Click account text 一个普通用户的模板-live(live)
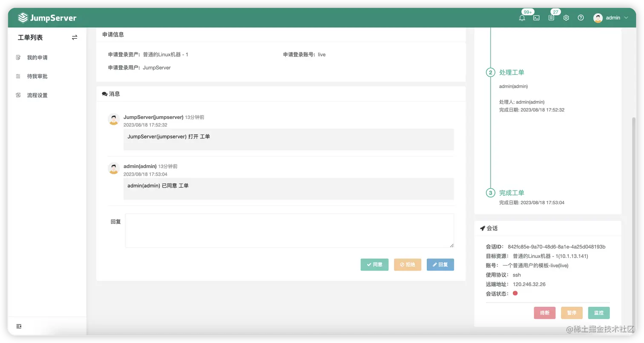644x343 pixels. [535, 266]
